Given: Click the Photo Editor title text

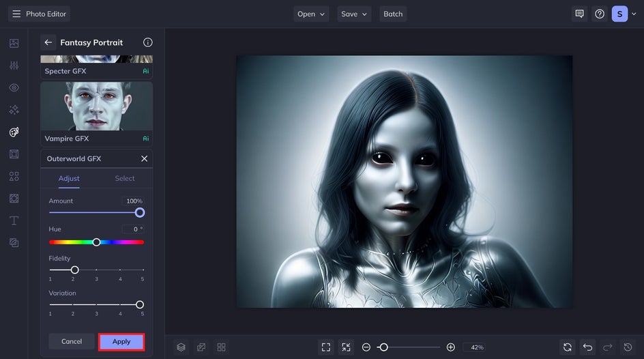Looking at the screenshot, I should 46,14.
